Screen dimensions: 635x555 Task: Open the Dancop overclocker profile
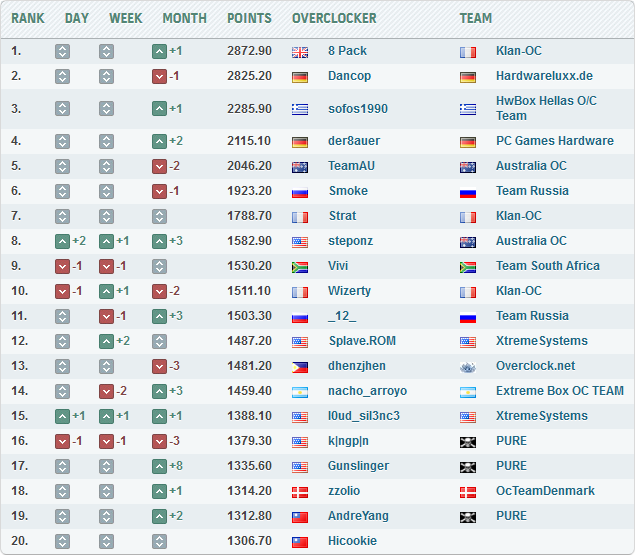tap(349, 76)
